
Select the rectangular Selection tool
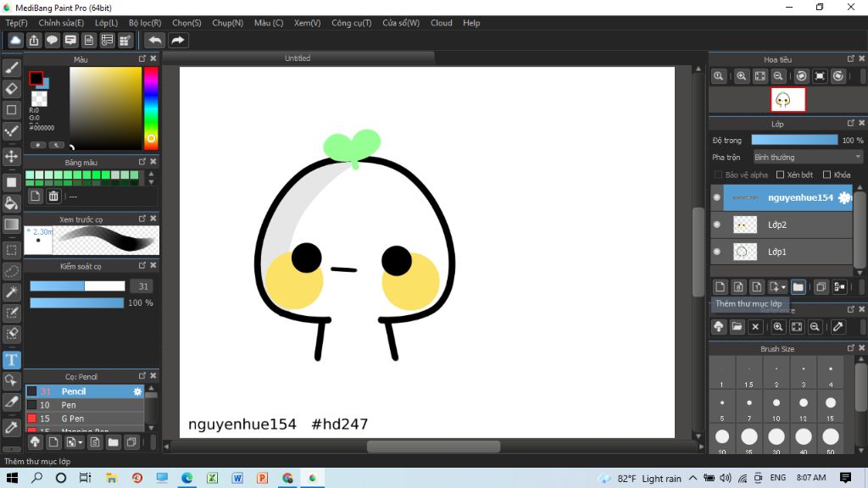click(x=12, y=250)
